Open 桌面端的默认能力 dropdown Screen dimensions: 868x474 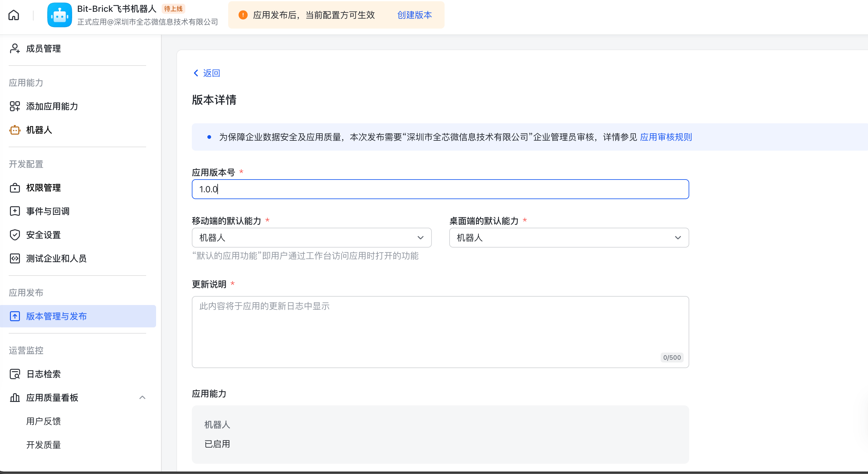point(569,238)
